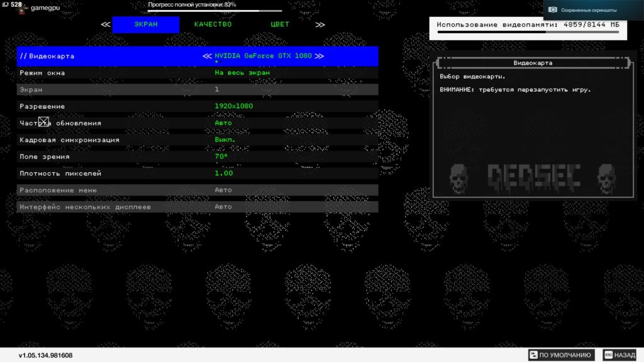Viewport: 644px width, 362px height.
Task: Toggle the Кадровая синхронизация setting
Action: pyautogui.click(x=225, y=140)
